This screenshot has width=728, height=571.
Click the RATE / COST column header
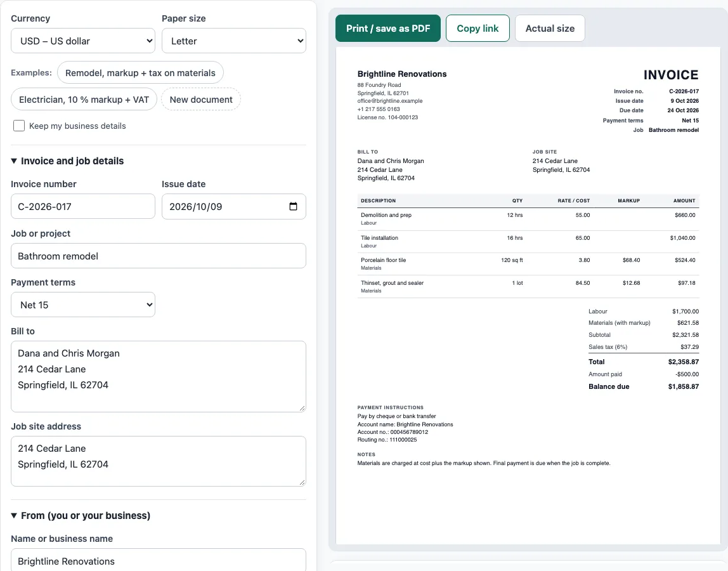tap(574, 200)
